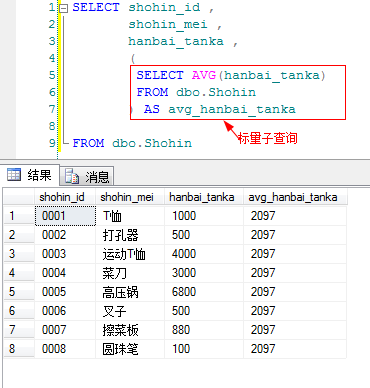Click the 6800 price cell
The image size is (370, 388).
(204, 292)
